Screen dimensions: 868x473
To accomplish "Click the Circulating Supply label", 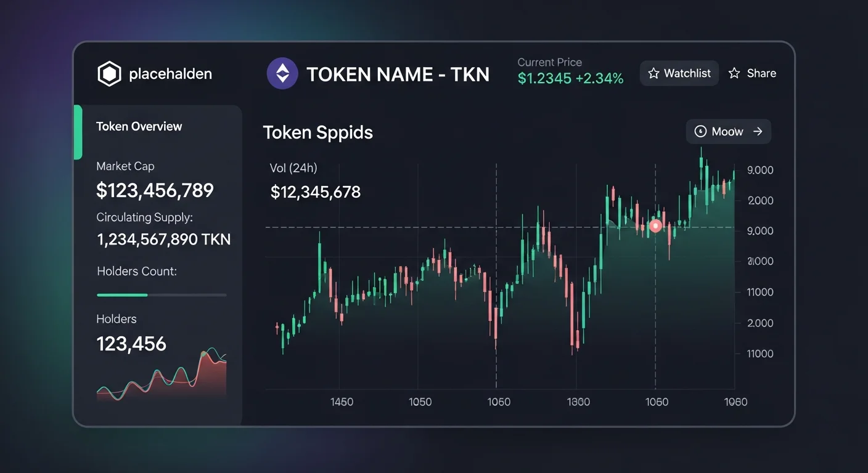I will [144, 217].
